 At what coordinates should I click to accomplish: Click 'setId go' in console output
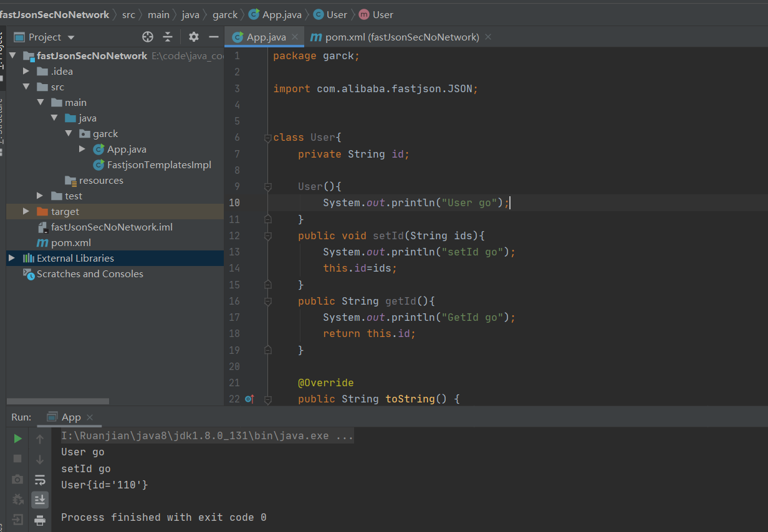[86, 468]
